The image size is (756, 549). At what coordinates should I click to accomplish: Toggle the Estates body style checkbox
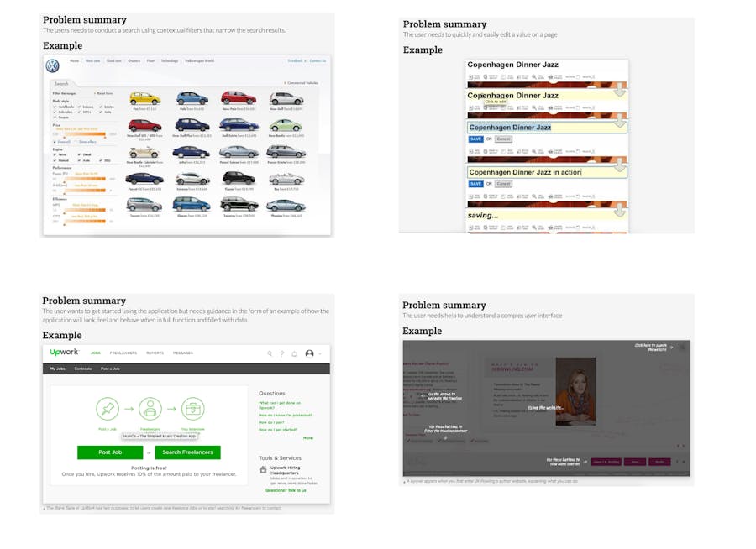(102, 107)
